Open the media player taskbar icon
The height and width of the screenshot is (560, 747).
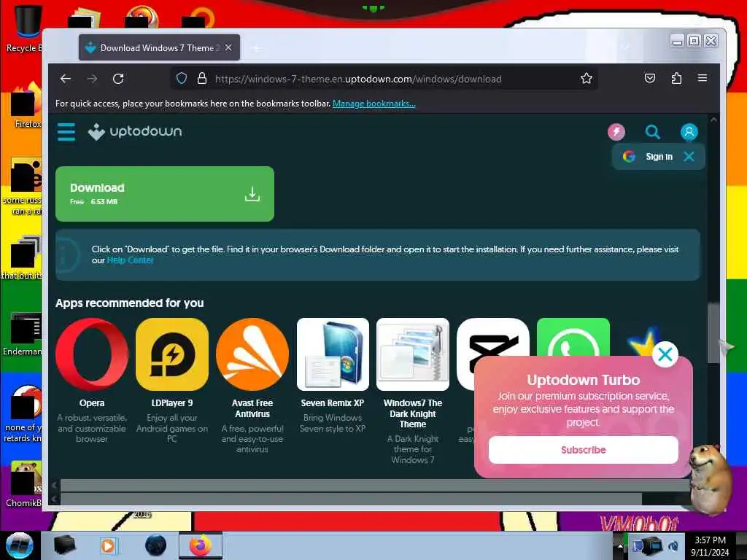click(x=109, y=545)
